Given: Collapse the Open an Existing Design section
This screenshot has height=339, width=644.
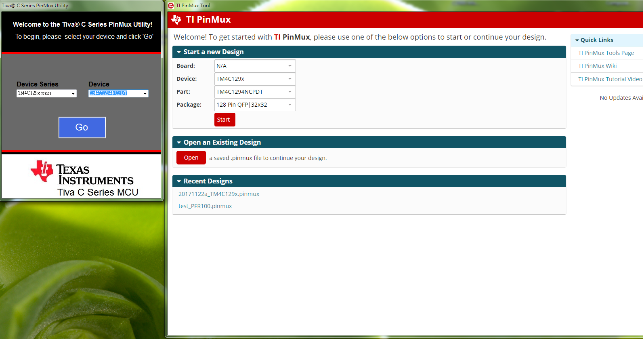Looking at the screenshot, I should 179,143.
